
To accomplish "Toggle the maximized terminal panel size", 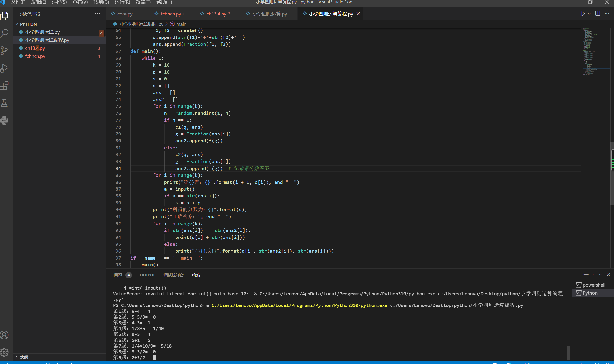I will 600,275.
